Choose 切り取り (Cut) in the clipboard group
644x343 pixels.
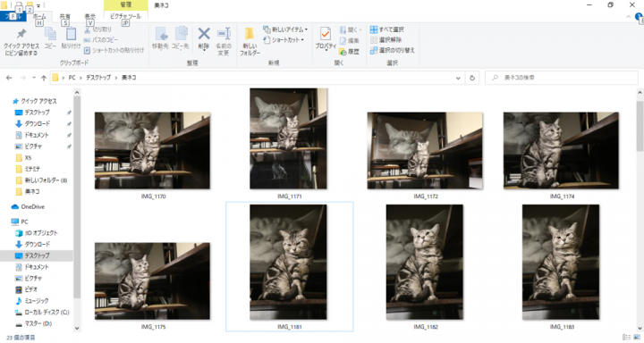tap(97, 29)
